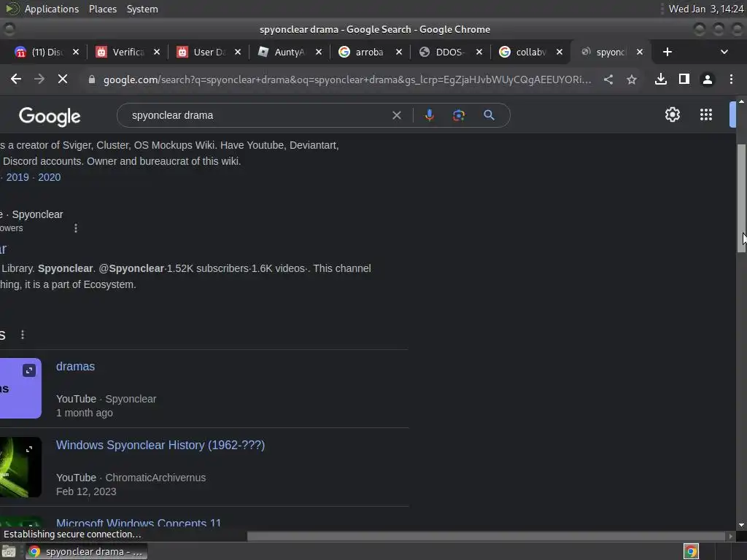Viewport: 747px width, 560px height.
Task: Open the videos section options menu
Action: [x=23, y=335]
